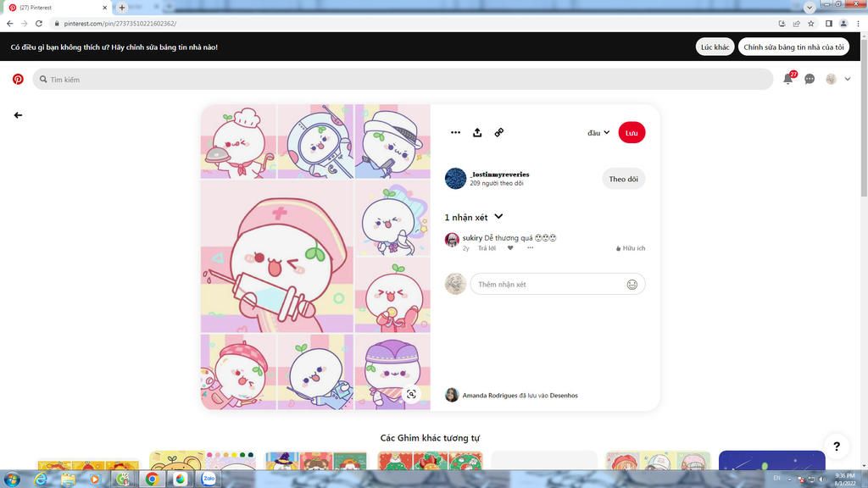Open the notifications bell icon
This screenshot has height=488, width=868.
[787, 79]
